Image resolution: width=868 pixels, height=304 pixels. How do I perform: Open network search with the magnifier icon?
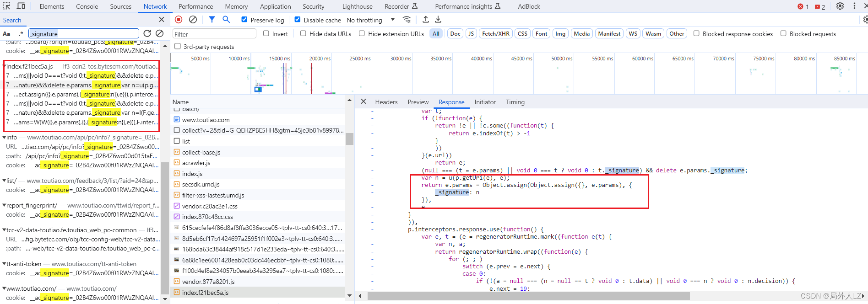(x=226, y=20)
